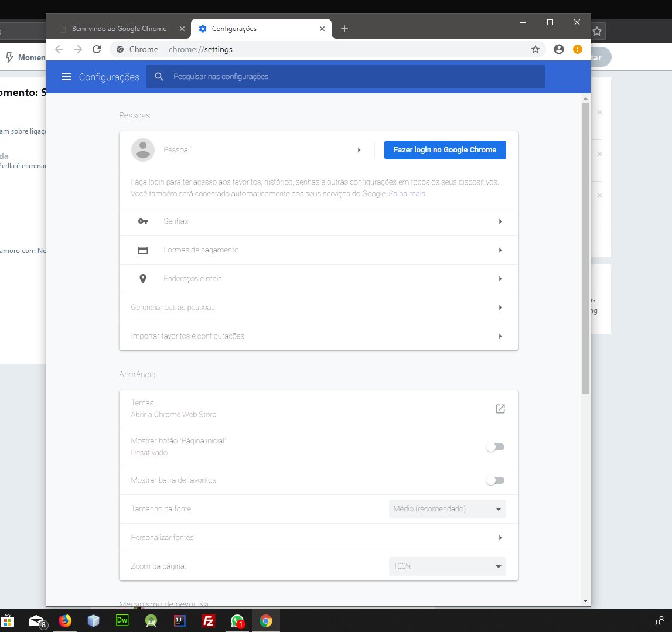Click the key icon beside Senhas
Screen dimensions: 672x632
pyautogui.click(x=143, y=221)
